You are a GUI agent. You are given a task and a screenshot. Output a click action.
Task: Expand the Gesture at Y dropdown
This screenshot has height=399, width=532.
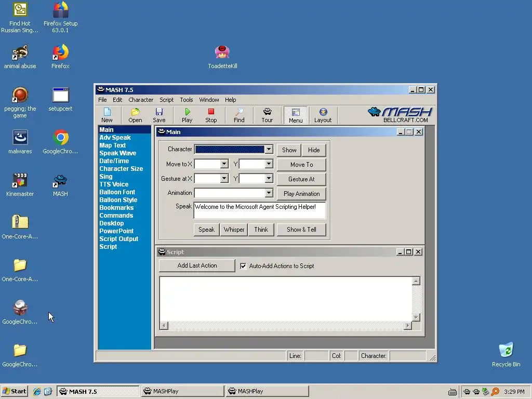coord(269,179)
